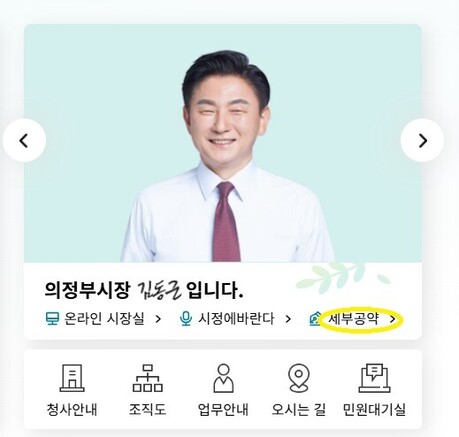The width and height of the screenshot is (459, 437).
Task: Open the 업무안내 person icon
Action: pyautogui.click(x=223, y=378)
